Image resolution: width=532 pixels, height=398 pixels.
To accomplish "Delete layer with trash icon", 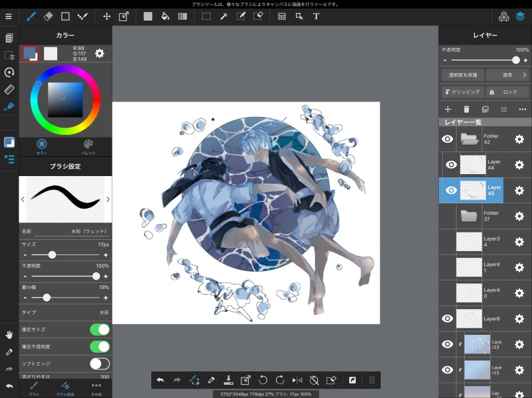I will 467,109.
